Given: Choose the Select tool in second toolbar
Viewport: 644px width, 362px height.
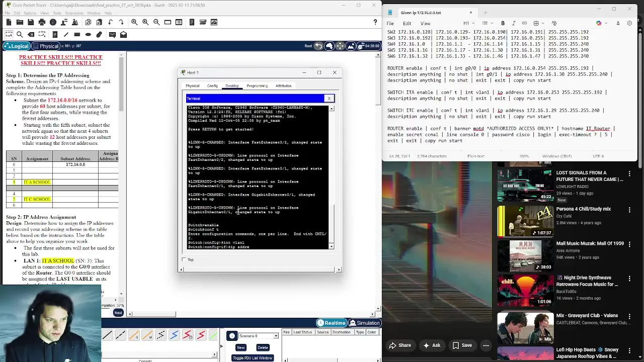Looking at the screenshot, I should click(x=9, y=34).
